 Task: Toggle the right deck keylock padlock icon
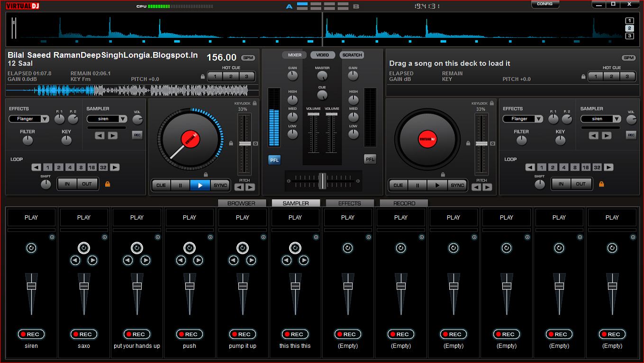click(491, 103)
